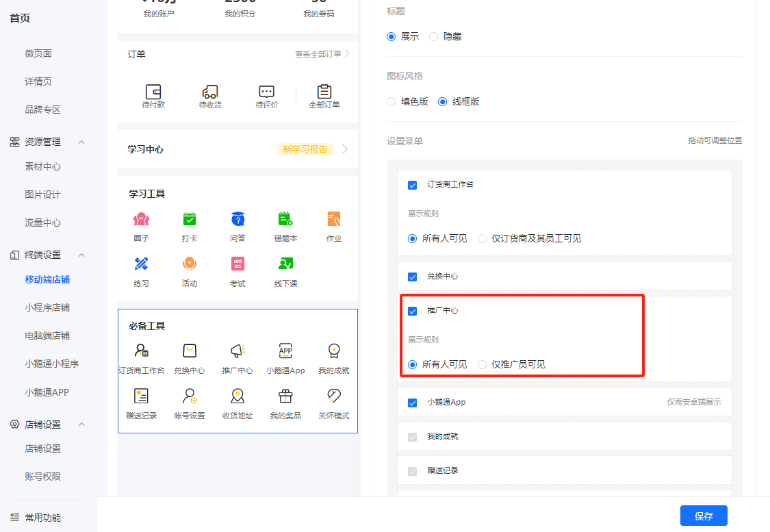Click the 打卡 calendar icon

coord(190,219)
